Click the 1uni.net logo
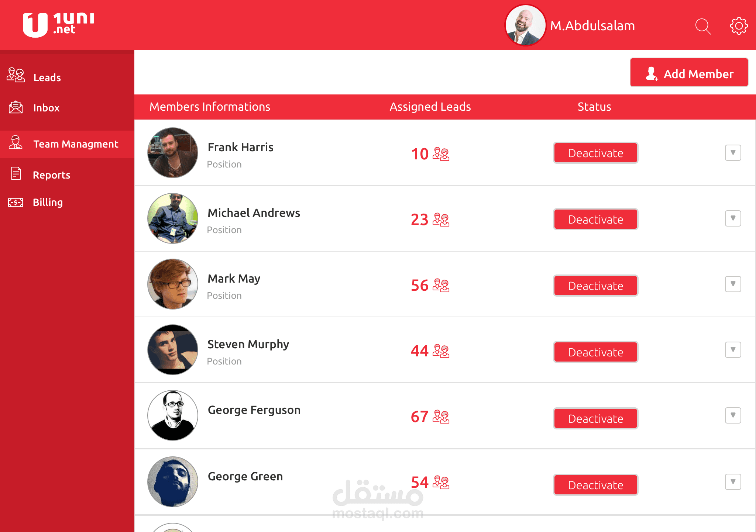The image size is (756, 532). click(58, 25)
